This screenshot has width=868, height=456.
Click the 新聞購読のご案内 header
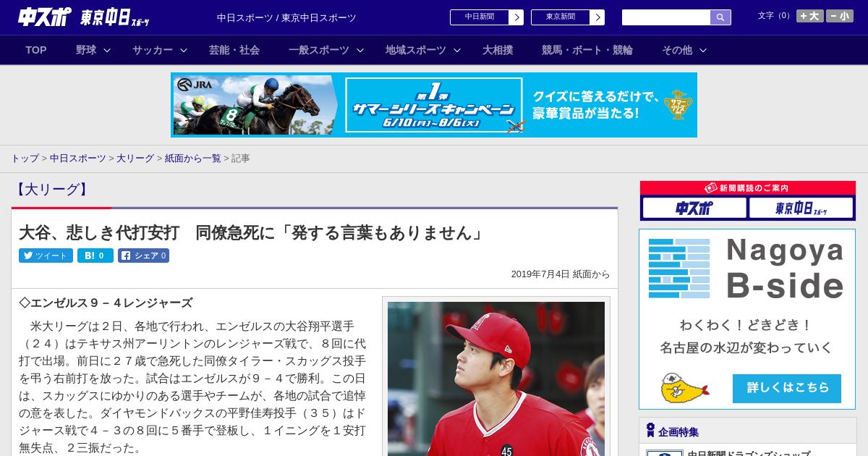(x=747, y=187)
